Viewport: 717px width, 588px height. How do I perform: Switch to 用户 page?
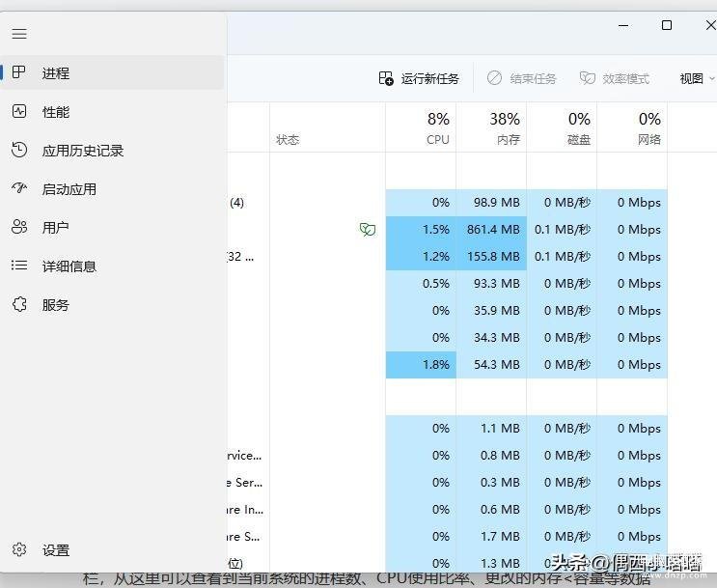point(55,228)
